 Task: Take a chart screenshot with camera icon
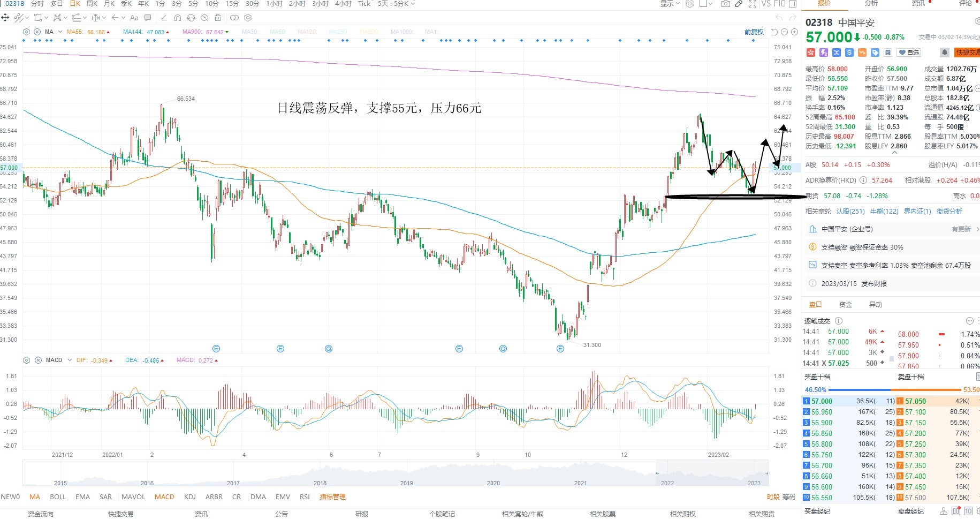(x=725, y=4)
